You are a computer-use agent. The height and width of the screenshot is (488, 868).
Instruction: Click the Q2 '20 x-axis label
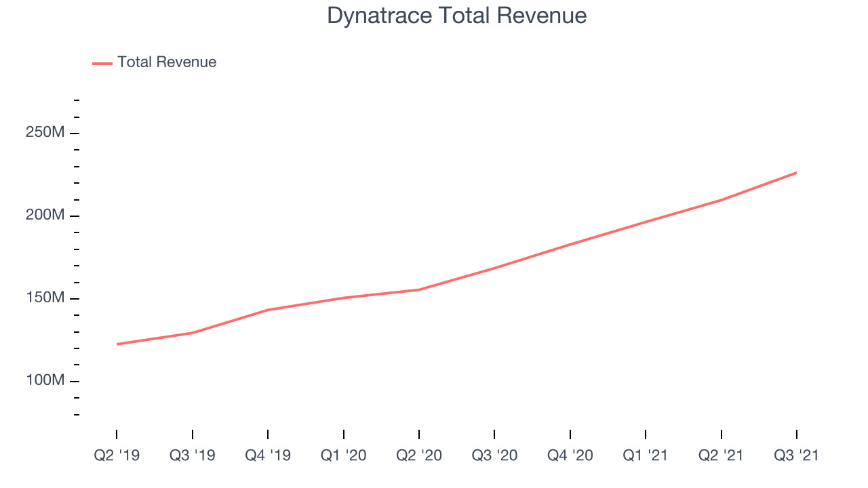pyautogui.click(x=419, y=455)
